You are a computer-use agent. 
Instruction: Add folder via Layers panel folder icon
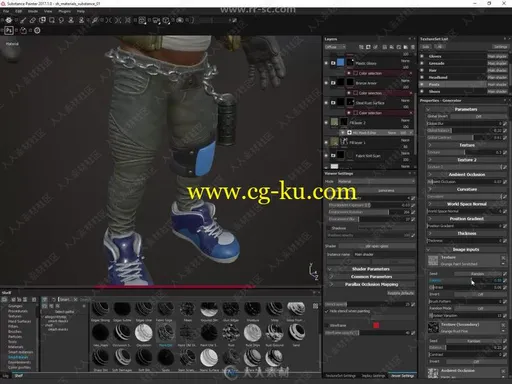point(406,47)
